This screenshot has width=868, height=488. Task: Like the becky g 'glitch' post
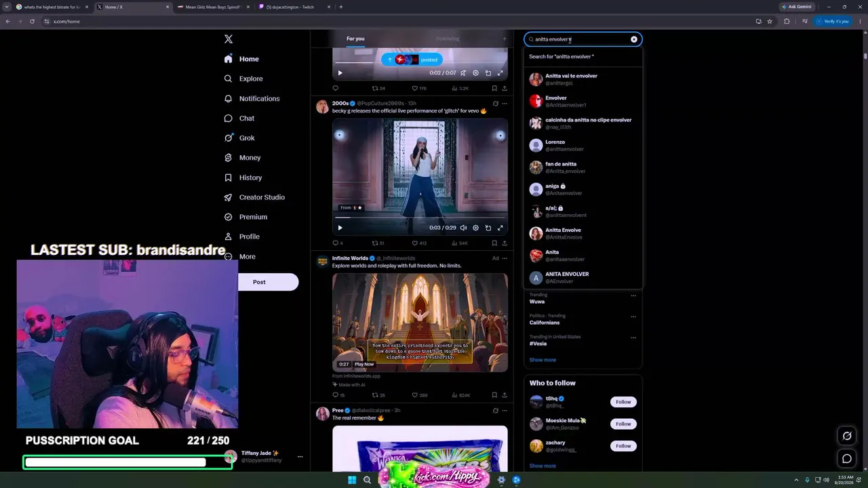[419, 243]
